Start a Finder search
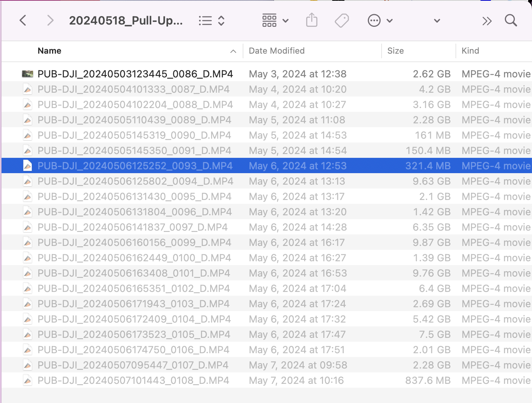Viewport: 532px width, 403px height. [511, 20]
